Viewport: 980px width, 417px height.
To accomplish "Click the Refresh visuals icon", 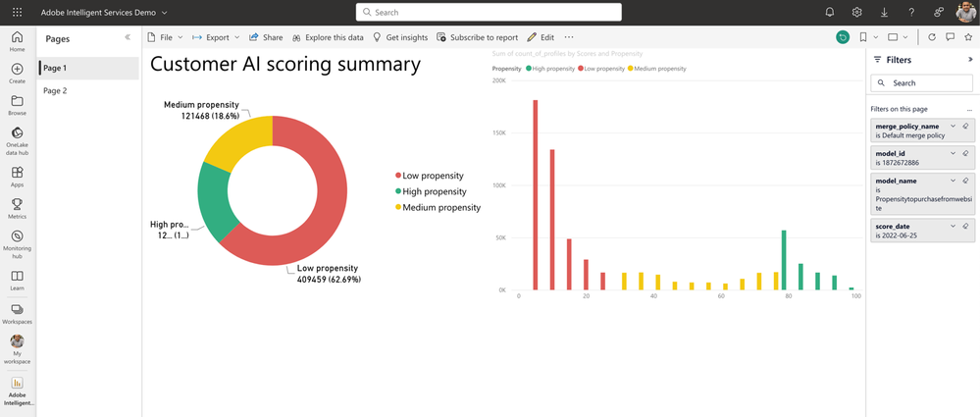I will pos(932,37).
